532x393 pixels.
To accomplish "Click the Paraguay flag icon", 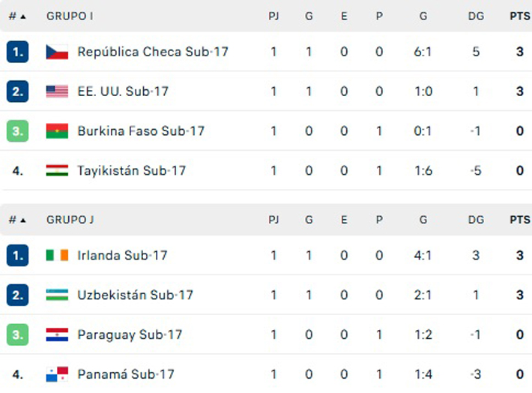I will point(57,335).
